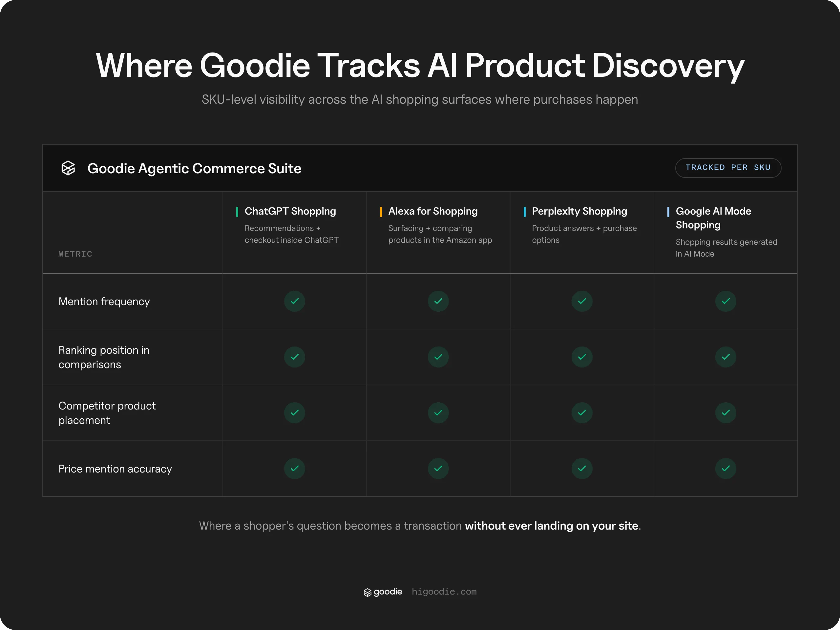The width and height of the screenshot is (840, 630).
Task: Click 'Surfacing + comparing products in the Amazon app' text
Action: [440, 234]
